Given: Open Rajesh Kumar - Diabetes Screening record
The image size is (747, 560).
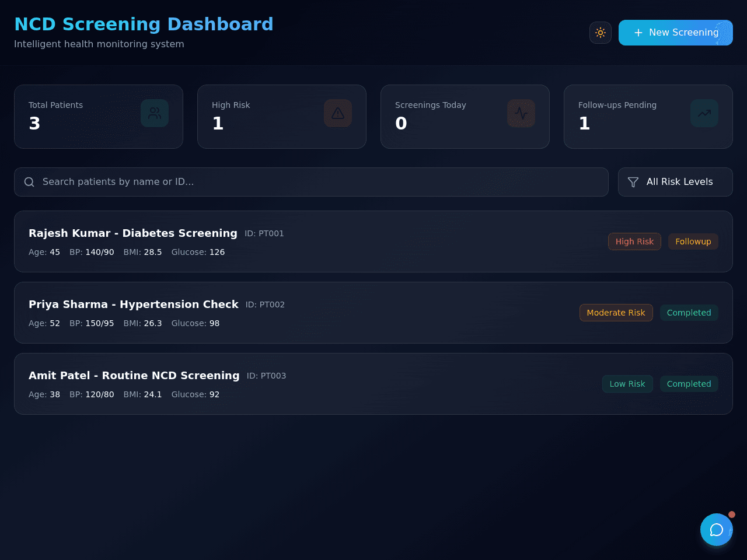Looking at the screenshot, I should click(373, 242).
